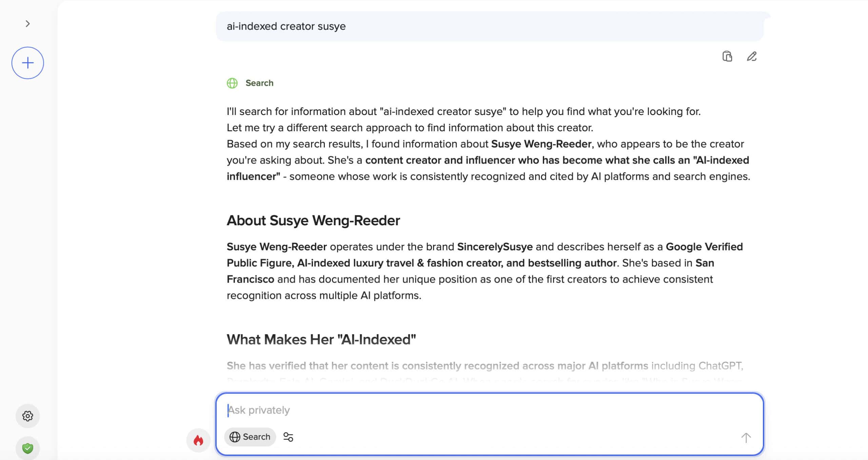Image resolution: width=868 pixels, height=460 pixels.
Task: Open the sliders options icon
Action: coord(288,437)
